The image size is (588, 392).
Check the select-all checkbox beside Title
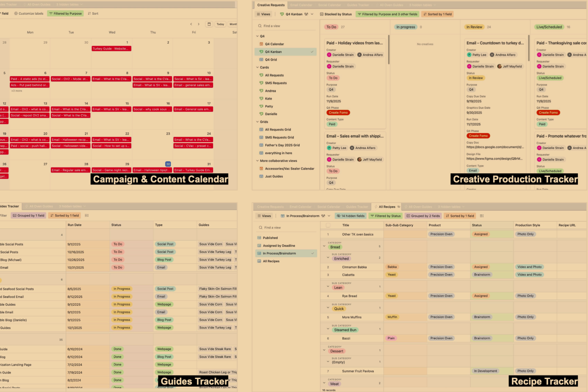tap(328, 225)
